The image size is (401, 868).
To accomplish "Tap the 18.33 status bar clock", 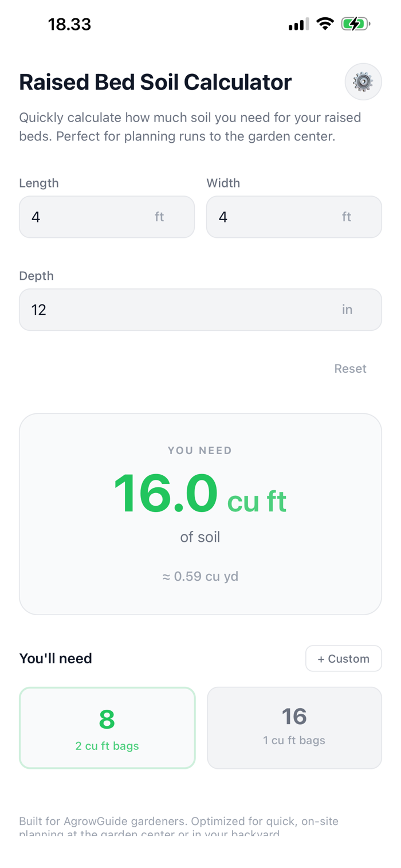I will 69,25.
